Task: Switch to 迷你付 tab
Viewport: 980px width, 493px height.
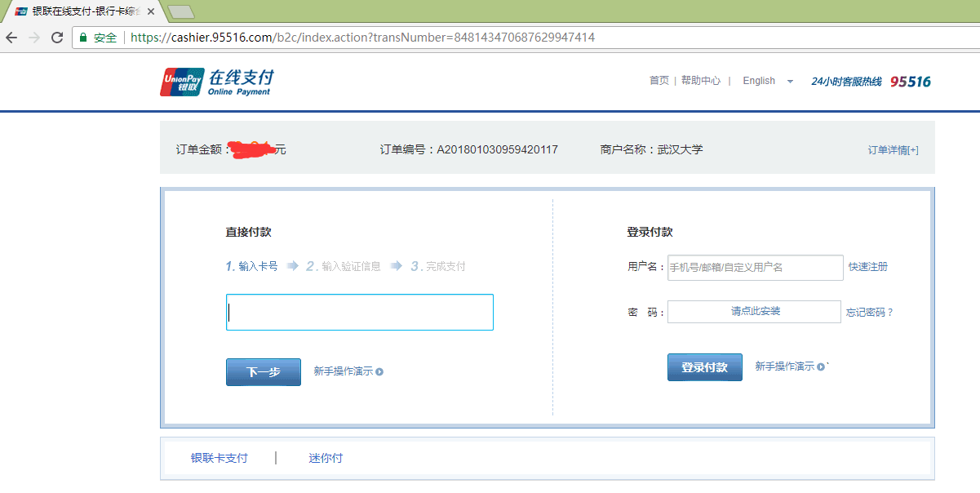Action: click(x=326, y=458)
